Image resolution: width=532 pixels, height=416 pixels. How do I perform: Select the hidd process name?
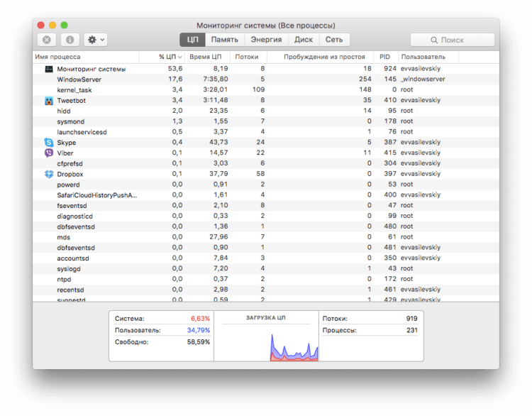pos(64,111)
